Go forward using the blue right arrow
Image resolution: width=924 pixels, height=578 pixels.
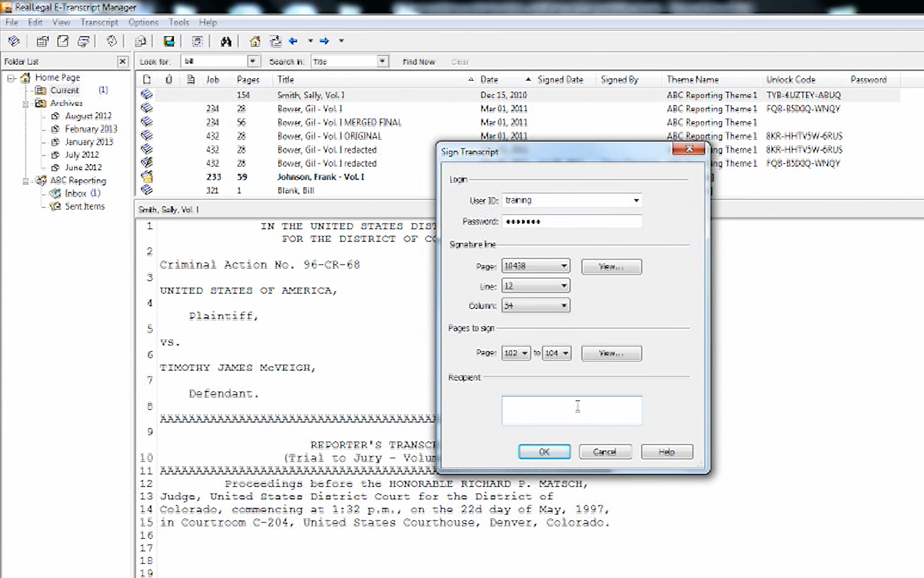[x=324, y=41]
